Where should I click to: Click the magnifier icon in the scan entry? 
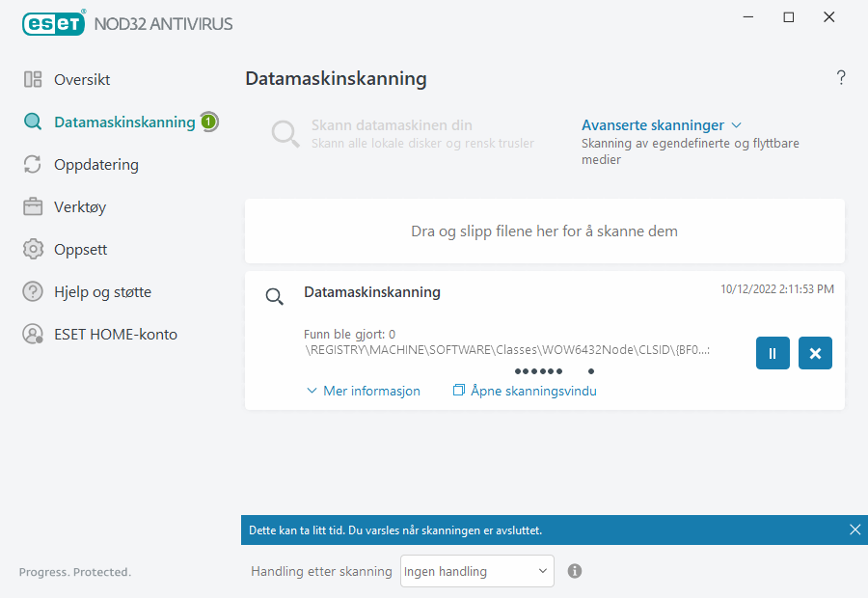275,296
